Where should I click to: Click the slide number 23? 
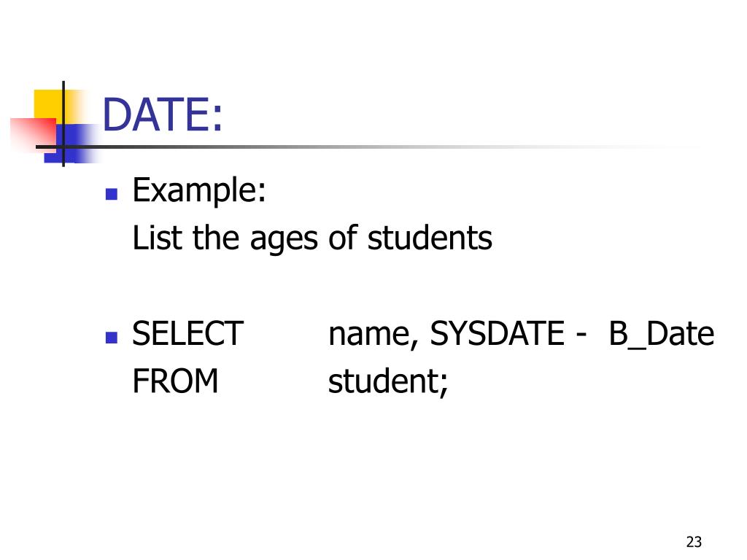click(x=694, y=542)
